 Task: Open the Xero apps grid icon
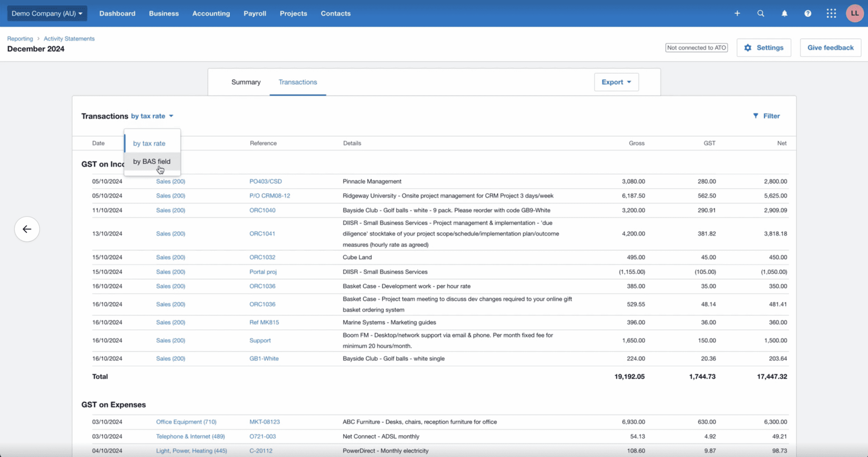pyautogui.click(x=831, y=13)
